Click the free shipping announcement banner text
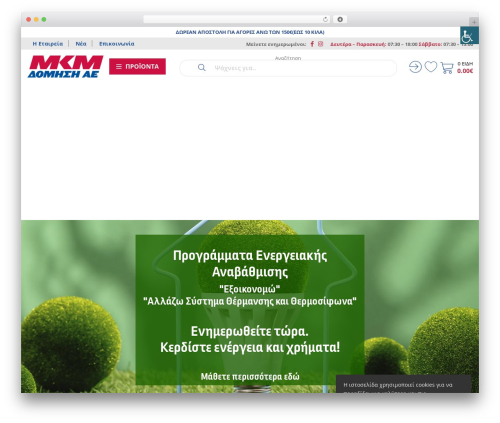Viewport: 500px width, 423px height. [x=250, y=32]
